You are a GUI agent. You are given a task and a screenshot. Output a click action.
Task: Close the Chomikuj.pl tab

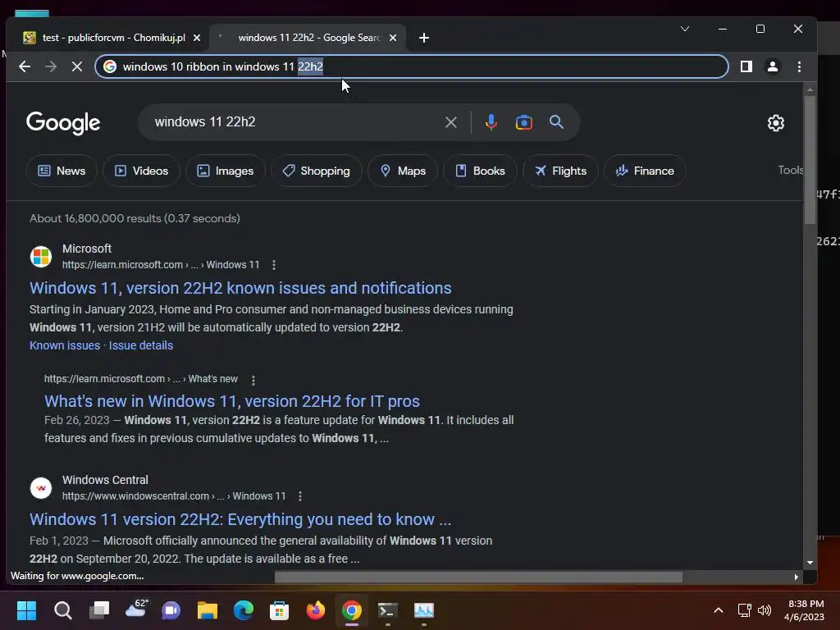coord(197,38)
